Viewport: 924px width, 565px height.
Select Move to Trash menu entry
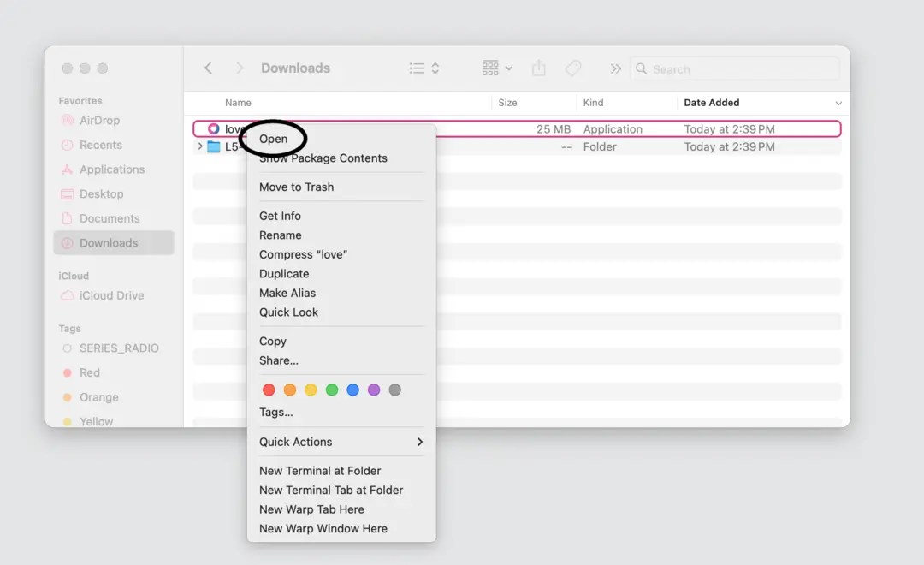point(296,187)
